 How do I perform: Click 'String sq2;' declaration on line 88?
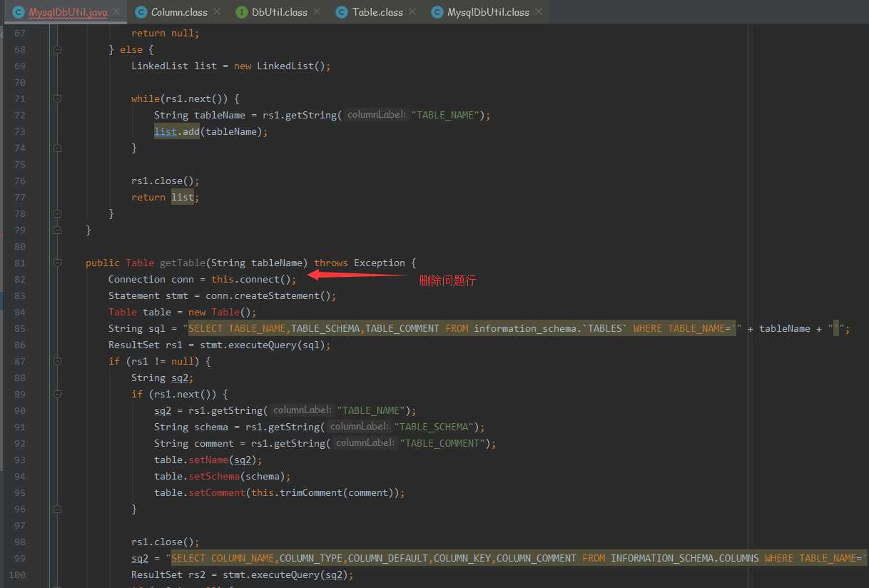tap(163, 378)
